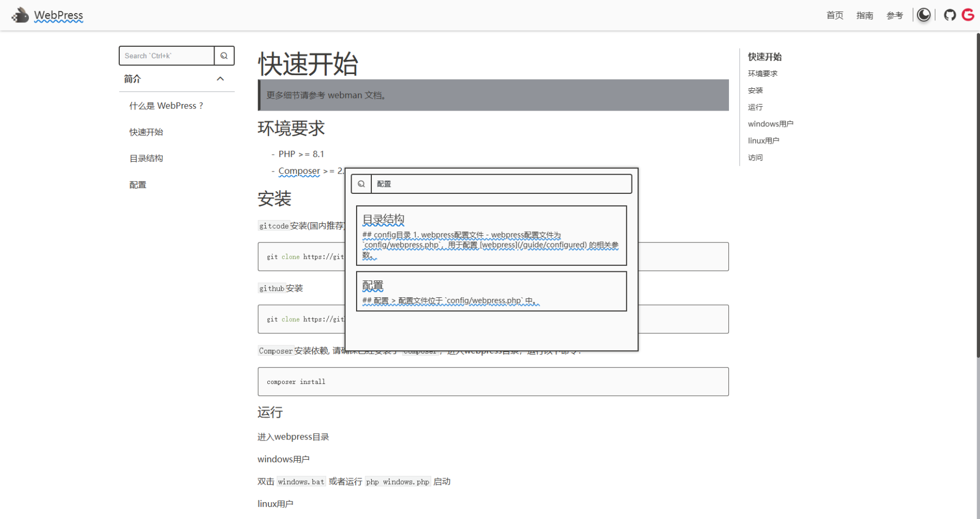
Task: Open 参考 in the top navigation
Action: 895,15
